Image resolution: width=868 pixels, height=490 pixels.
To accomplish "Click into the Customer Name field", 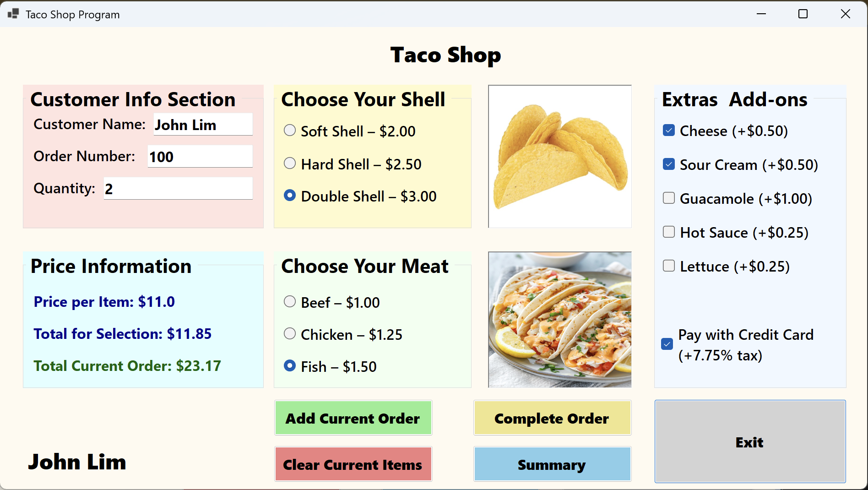I will click(x=203, y=125).
